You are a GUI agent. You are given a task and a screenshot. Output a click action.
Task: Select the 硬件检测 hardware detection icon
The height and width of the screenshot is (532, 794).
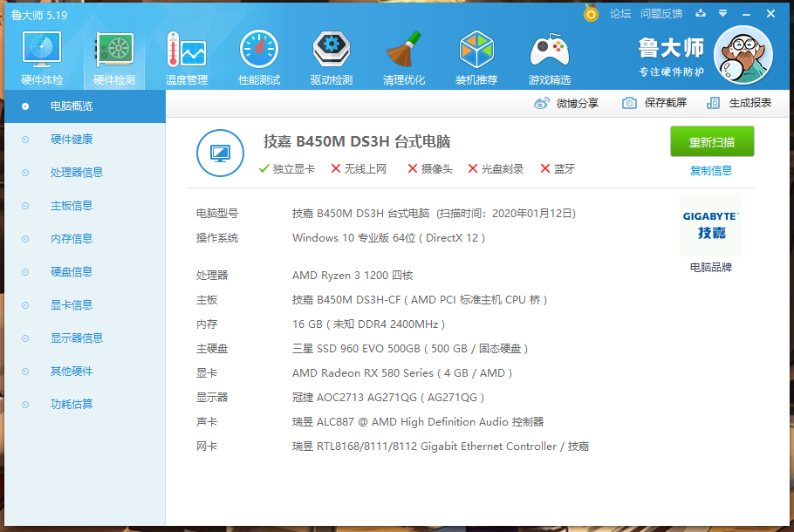pyautogui.click(x=114, y=58)
